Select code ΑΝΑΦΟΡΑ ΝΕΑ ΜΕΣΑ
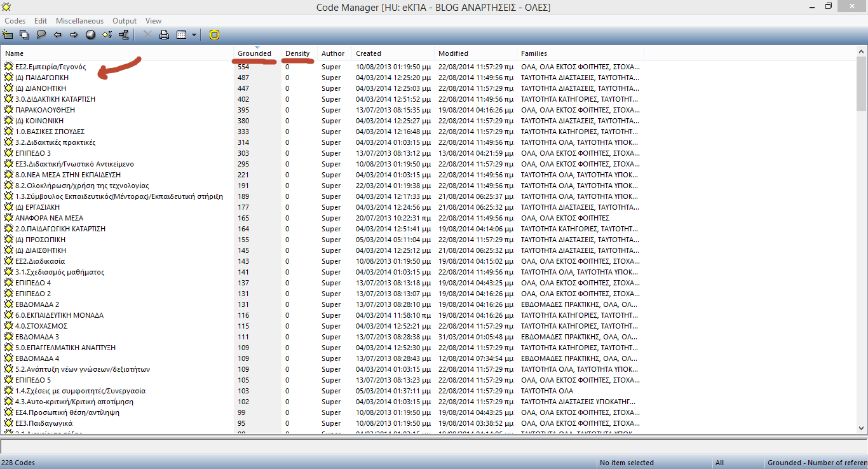 tap(49, 218)
